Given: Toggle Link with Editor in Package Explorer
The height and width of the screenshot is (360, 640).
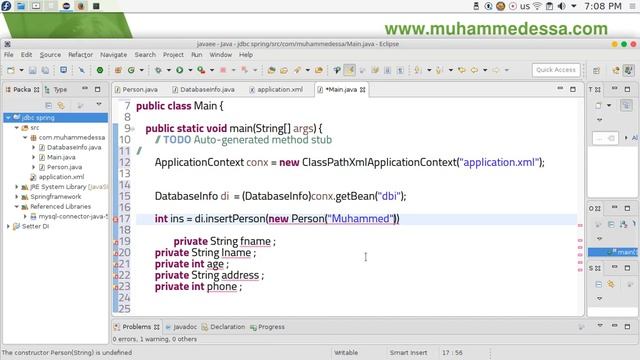Looking at the screenshot, I should (61, 105).
